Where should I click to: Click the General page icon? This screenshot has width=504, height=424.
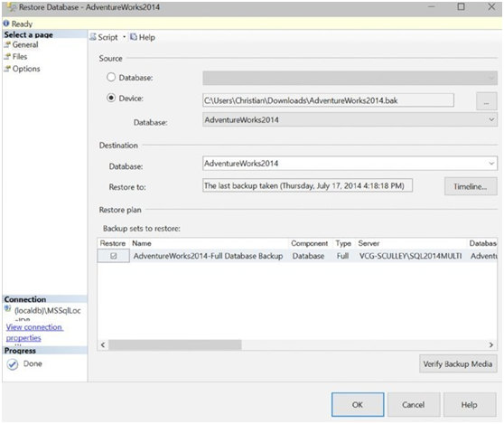pos(7,45)
